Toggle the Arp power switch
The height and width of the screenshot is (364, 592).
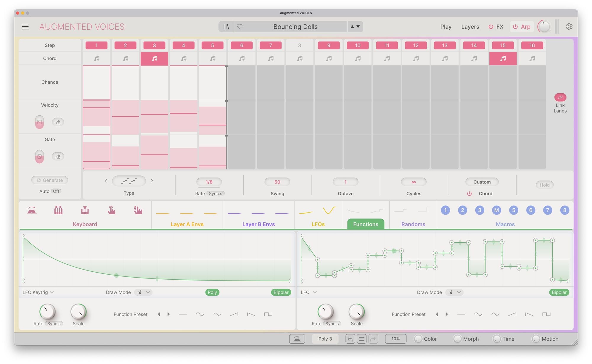click(x=515, y=27)
